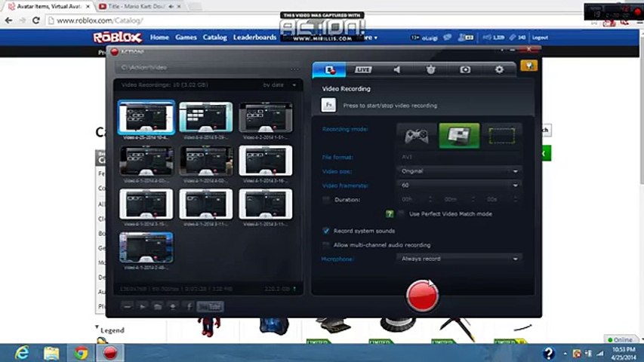Image resolution: width=644 pixels, height=362 pixels.
Task: Select the third recording thumbnail in top row
Action: coord(266,118)
